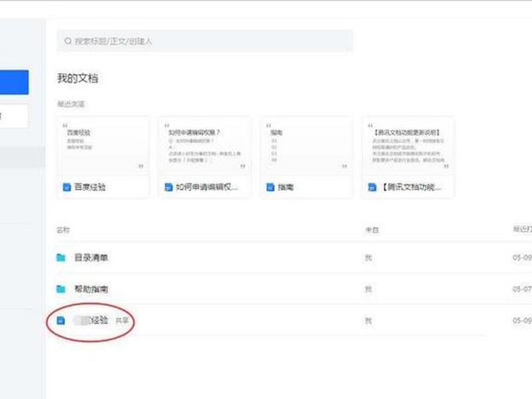Open the 帮助指南 folder name
532x399 pixels.
(91, 289)
